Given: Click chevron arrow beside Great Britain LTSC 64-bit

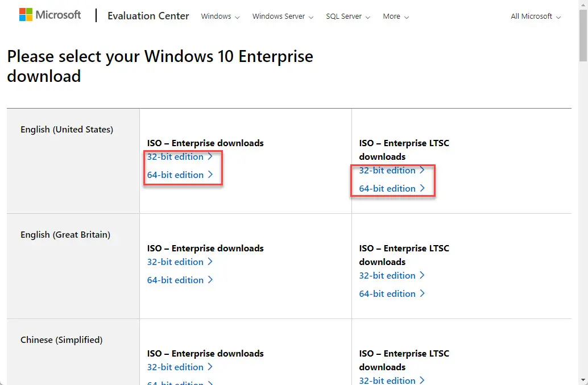Looking at the screenshot, I should 423,293.
